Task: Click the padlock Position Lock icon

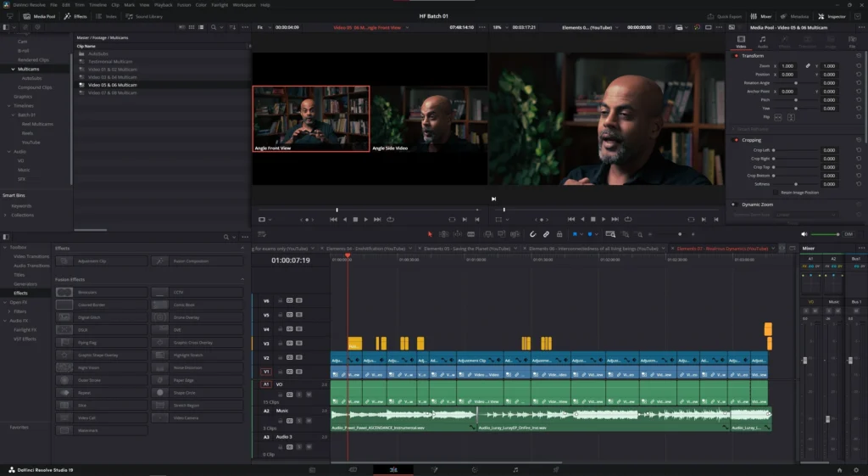Action: tap(560, 234)
